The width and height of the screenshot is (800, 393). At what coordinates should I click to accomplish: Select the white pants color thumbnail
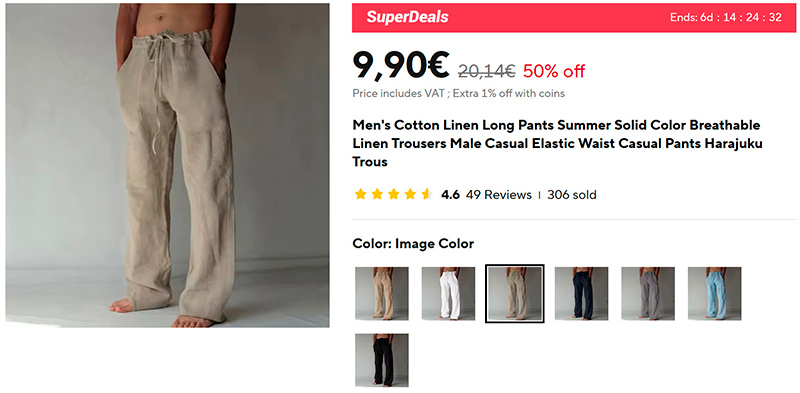click(448, 293)
